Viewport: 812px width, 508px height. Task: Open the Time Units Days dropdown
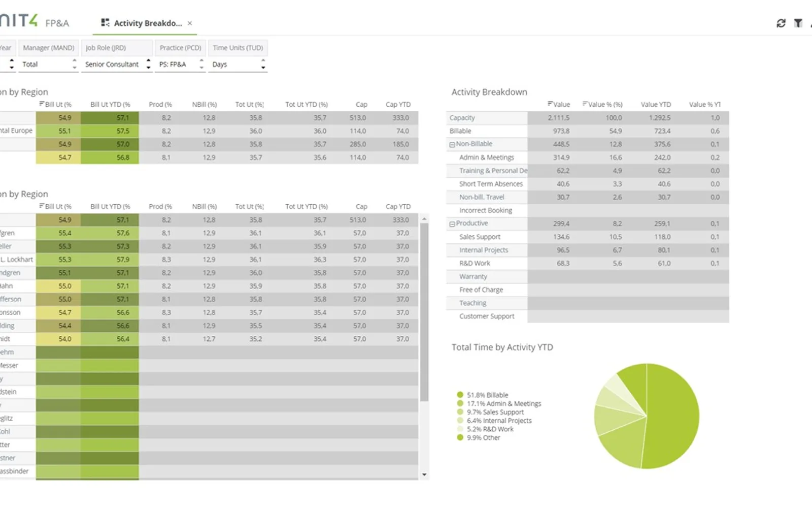coord(238,64)
